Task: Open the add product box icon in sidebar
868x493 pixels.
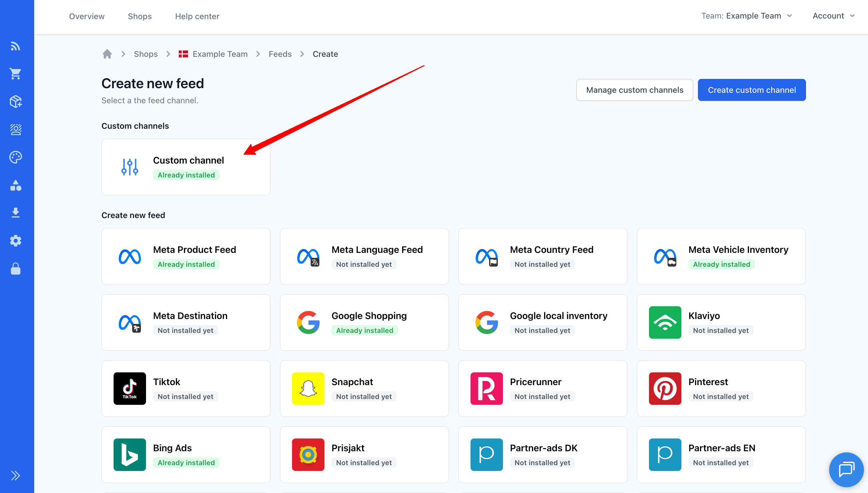Action: pos(16,101)
